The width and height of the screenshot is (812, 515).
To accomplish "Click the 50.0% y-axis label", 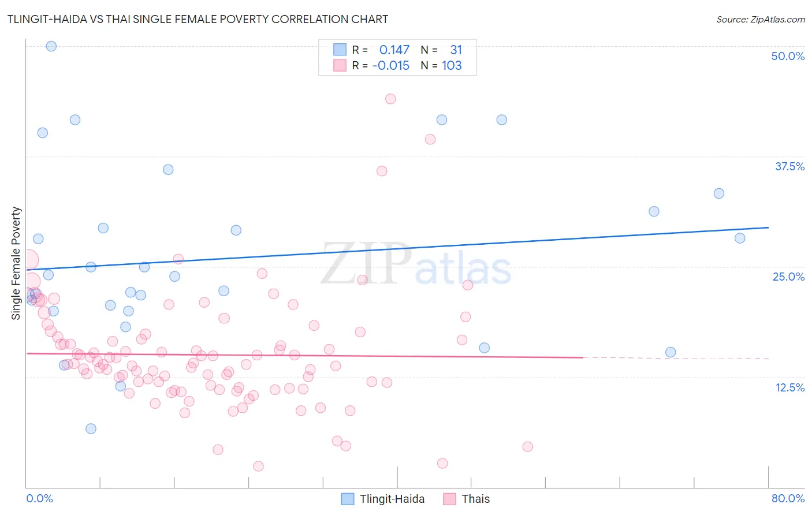I will point(788,56).
